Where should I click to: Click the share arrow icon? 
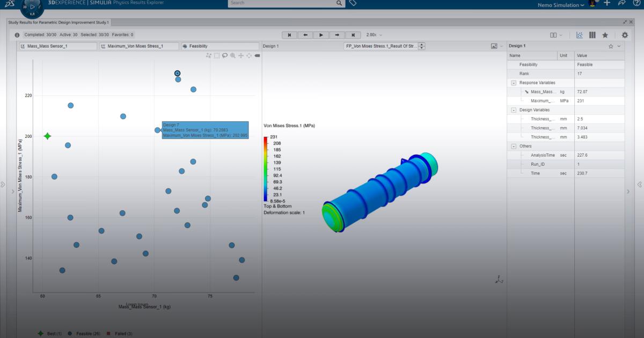pyautogui.click(x=621, y=3)
